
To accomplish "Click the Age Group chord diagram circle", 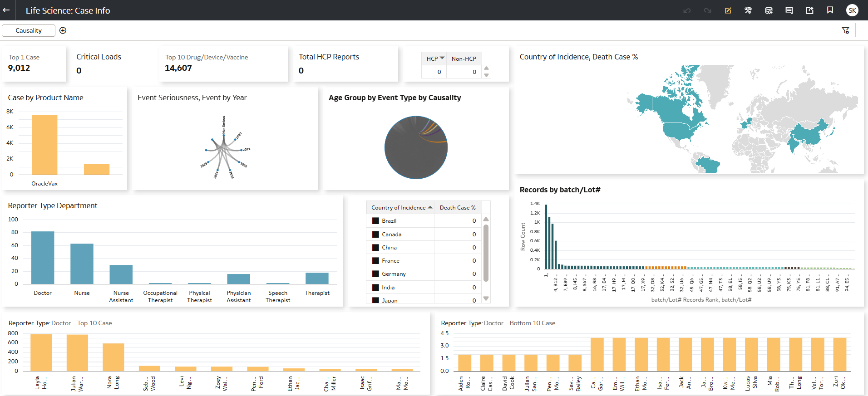I will 416,147.
